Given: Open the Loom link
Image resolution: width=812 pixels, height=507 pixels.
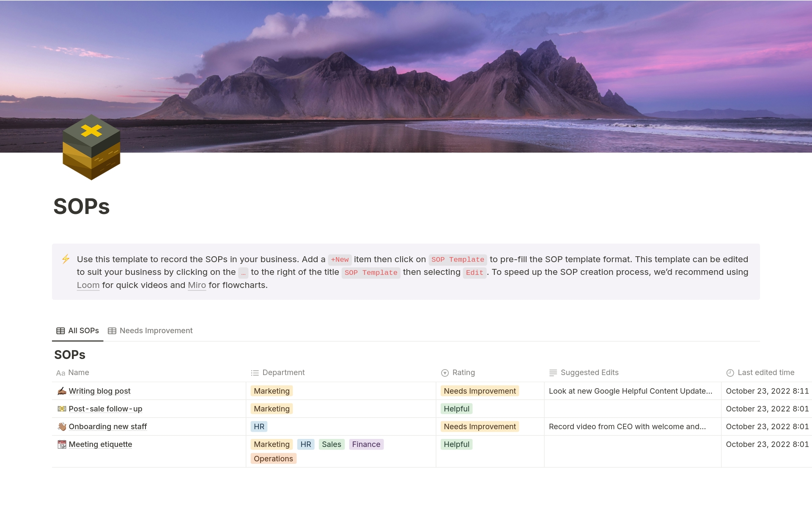Looking at the screenshot, I should coord(88,285).
